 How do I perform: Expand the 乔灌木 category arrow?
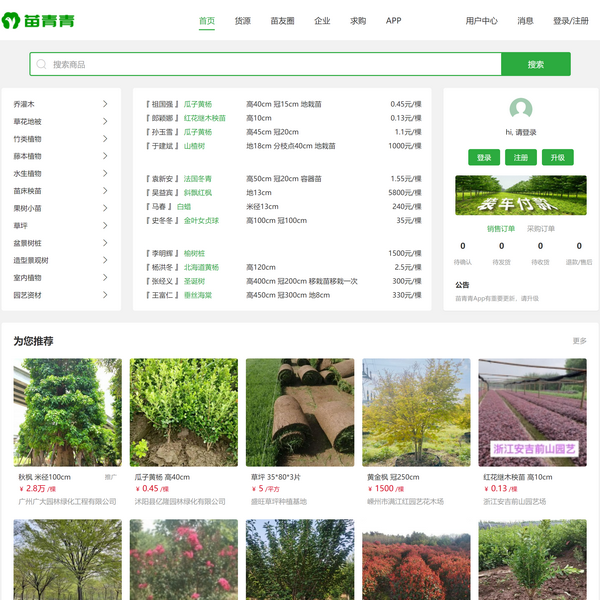tap(105, 104)
